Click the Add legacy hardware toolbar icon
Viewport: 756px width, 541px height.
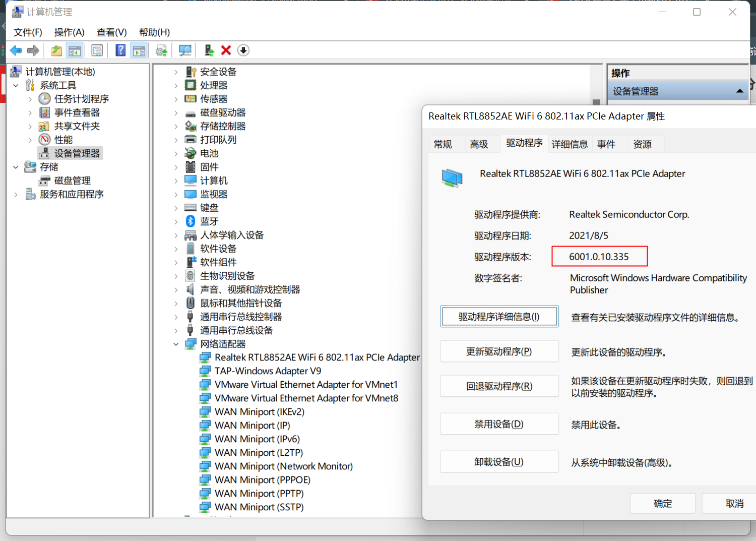coord(209,50)
